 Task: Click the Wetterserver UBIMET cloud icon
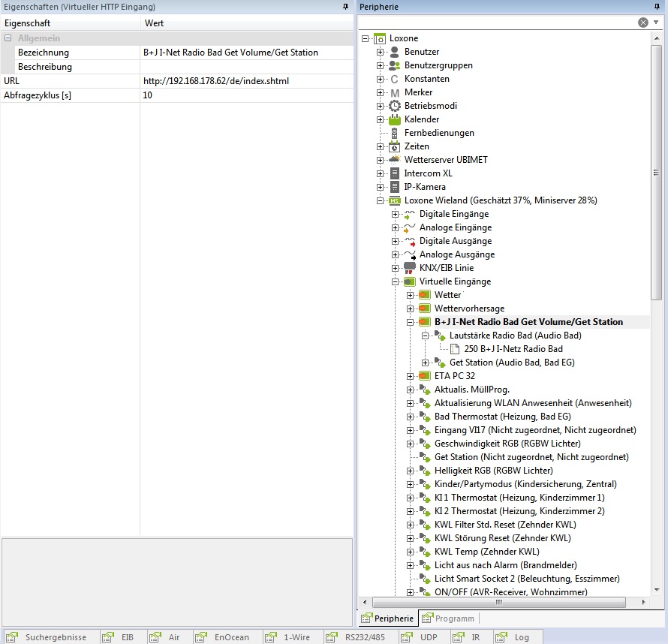(395, 160)
